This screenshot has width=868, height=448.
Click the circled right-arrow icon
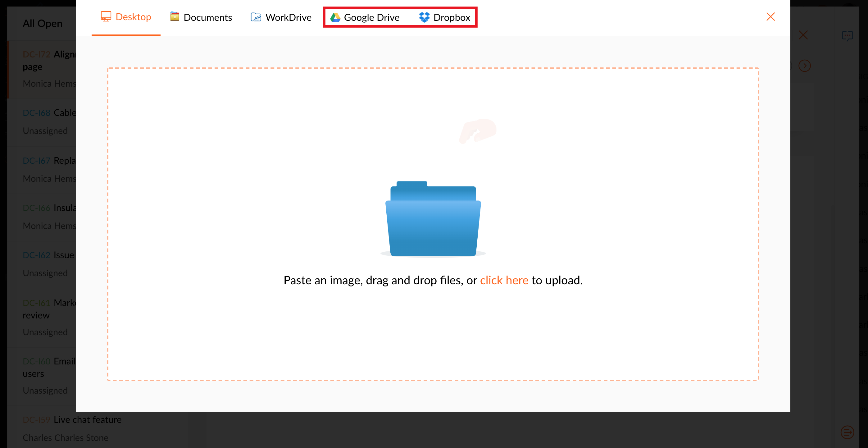point(805,66)
